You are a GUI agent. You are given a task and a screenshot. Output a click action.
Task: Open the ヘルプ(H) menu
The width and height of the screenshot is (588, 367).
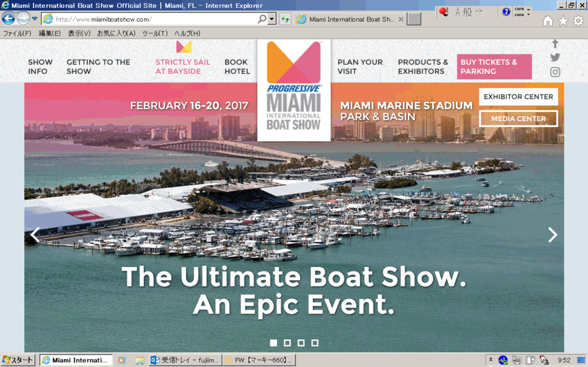(187, 33)
